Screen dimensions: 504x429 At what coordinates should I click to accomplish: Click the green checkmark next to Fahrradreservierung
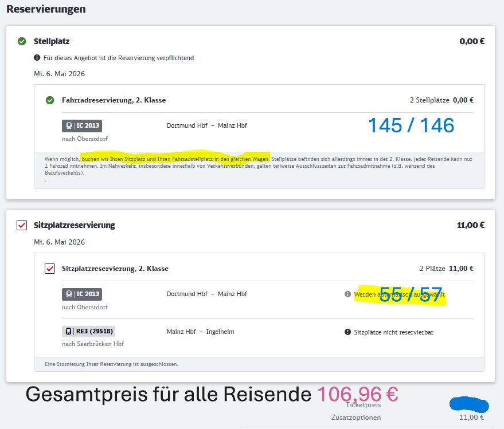tap(50, 100)
